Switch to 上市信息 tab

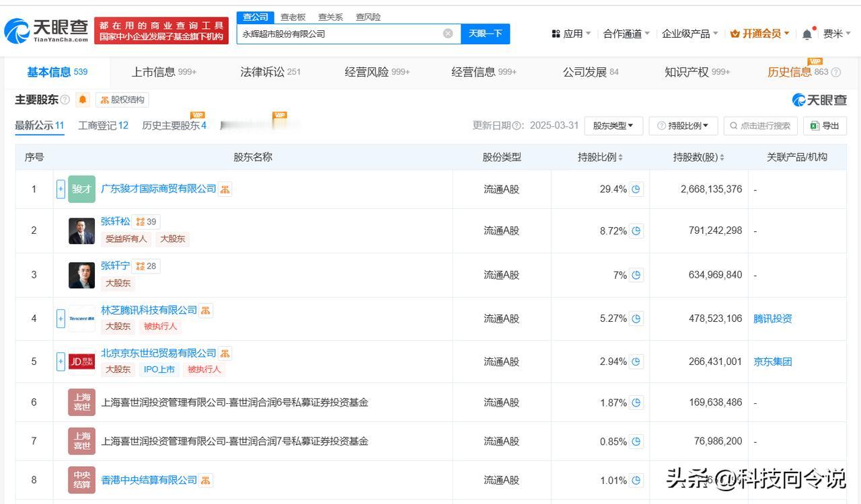164,72
